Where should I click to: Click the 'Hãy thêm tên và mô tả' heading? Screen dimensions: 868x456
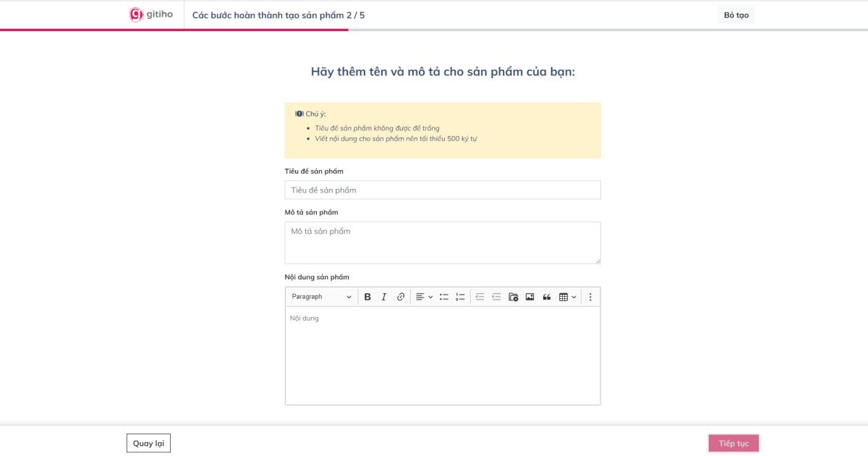[x=443, y=72]
